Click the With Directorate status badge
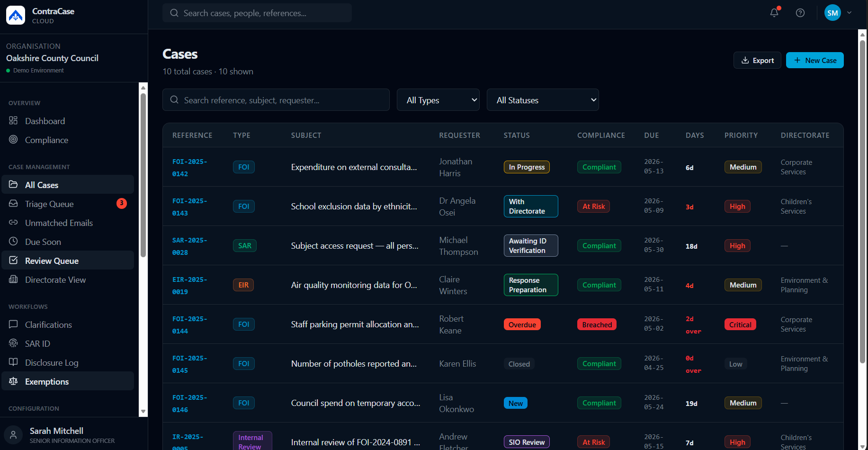868x450 pixels. [531, 207]
